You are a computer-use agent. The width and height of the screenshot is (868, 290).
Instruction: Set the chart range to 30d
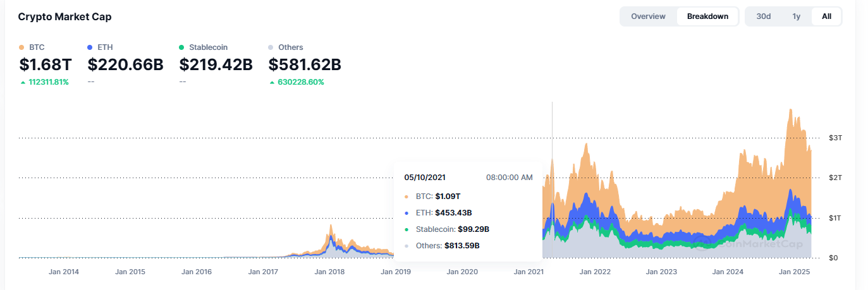[x=764, y=16]
